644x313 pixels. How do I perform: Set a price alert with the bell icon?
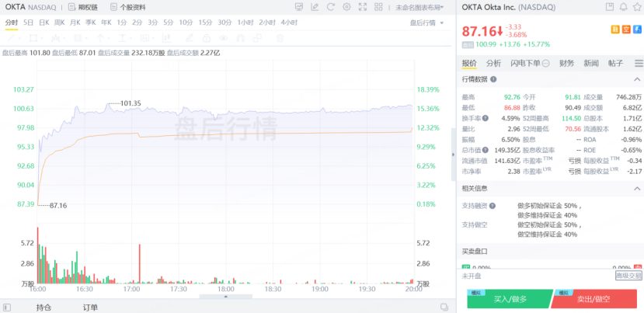[x=624, y=7]
